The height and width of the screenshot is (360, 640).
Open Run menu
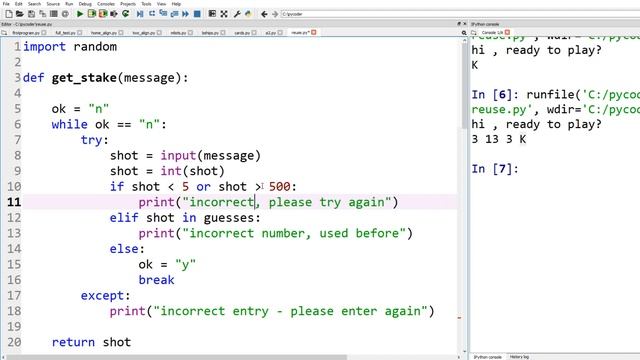pos(69,4)
